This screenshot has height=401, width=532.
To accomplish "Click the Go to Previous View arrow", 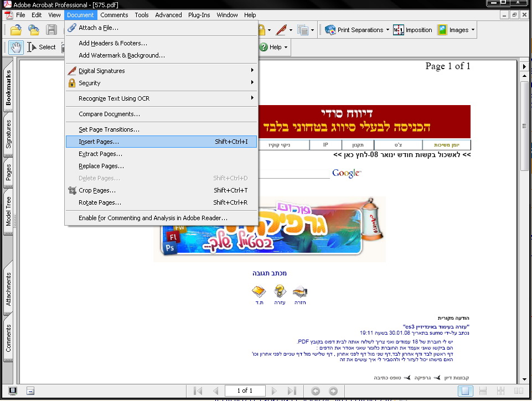I will (316, 390).
